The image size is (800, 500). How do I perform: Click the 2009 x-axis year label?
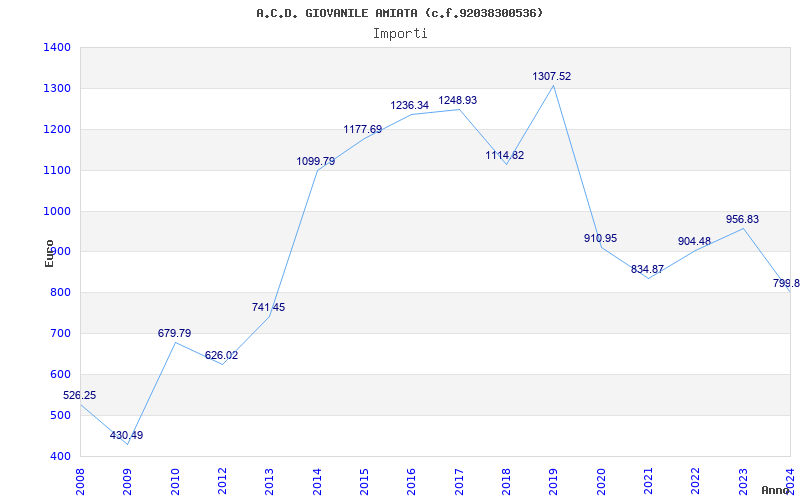click(128, 482)
